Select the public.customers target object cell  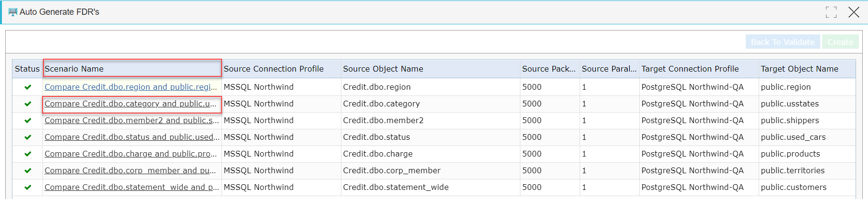tap(807, 187)
